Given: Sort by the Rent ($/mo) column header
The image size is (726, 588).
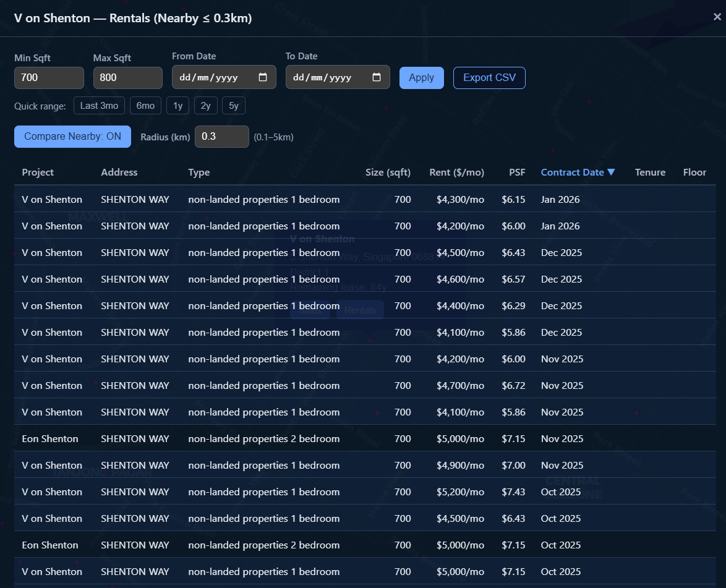Looking at the screenshot, I should coord(456,173).
